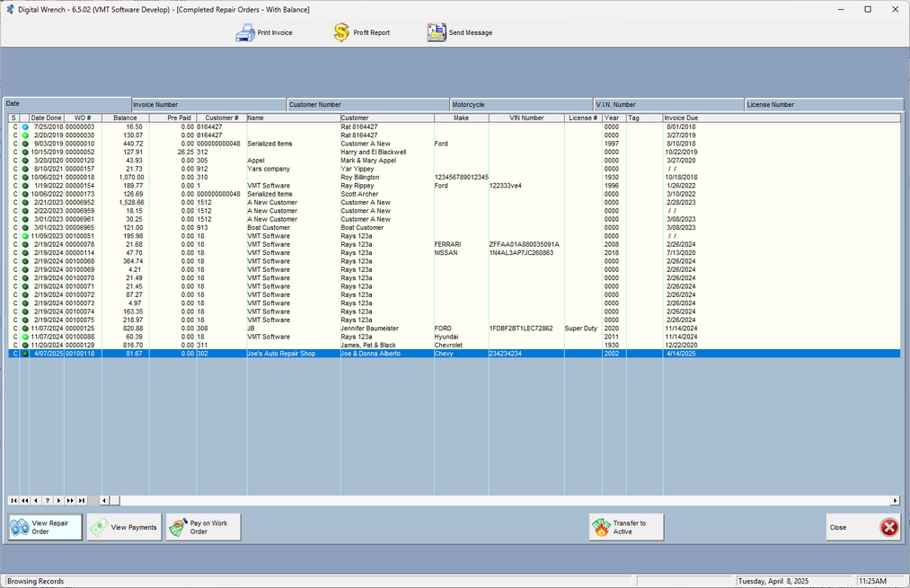
Task: Switch to the Customer Number tab
Action: 368,105
